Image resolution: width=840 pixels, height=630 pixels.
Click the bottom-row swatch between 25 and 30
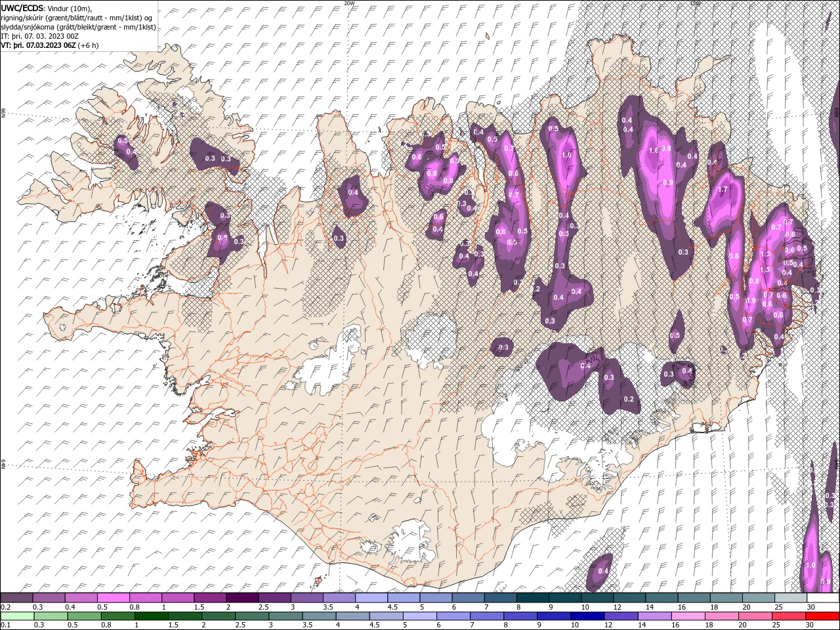[x=790, y=616]
